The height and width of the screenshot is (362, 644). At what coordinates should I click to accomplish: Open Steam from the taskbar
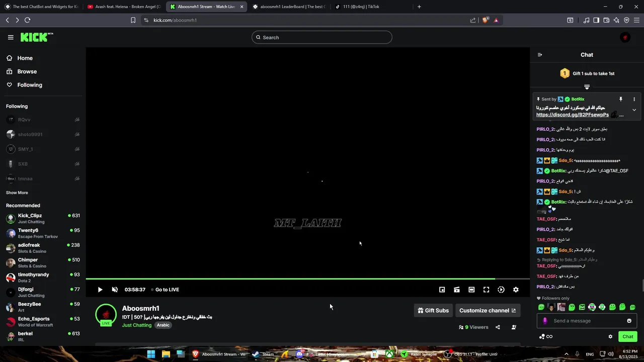263,354
